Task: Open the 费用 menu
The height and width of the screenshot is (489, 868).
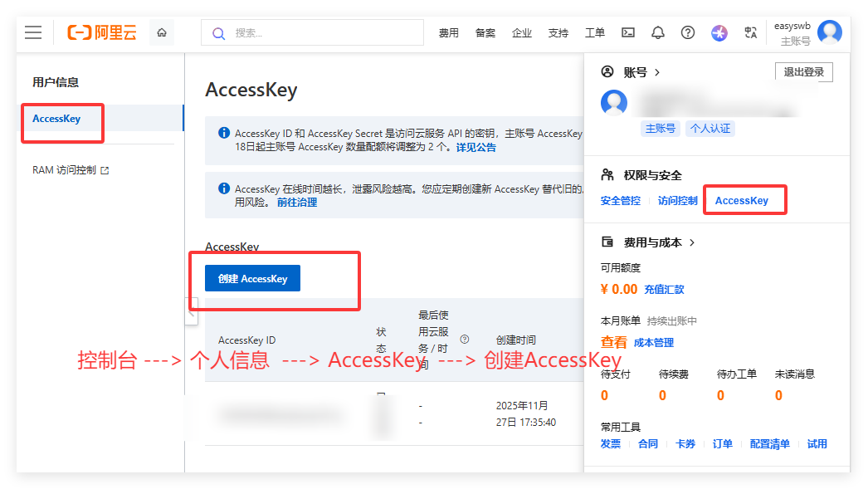Action: 448,33
